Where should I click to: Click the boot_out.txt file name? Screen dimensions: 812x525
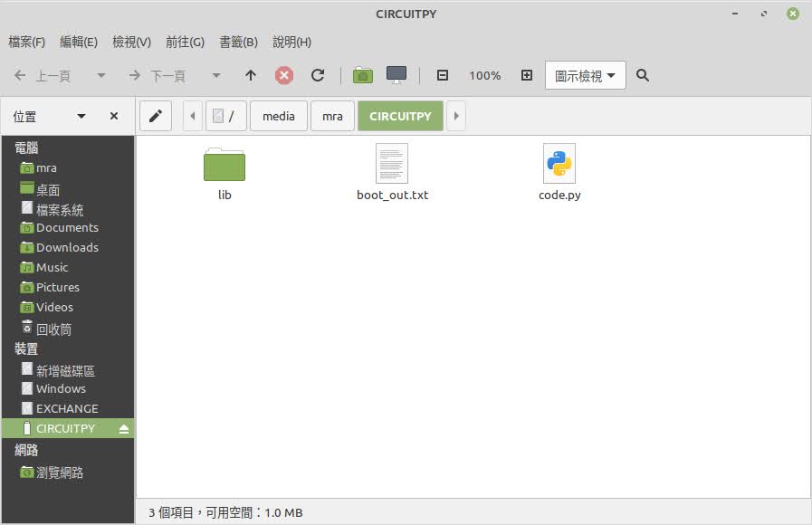[392, 196]
